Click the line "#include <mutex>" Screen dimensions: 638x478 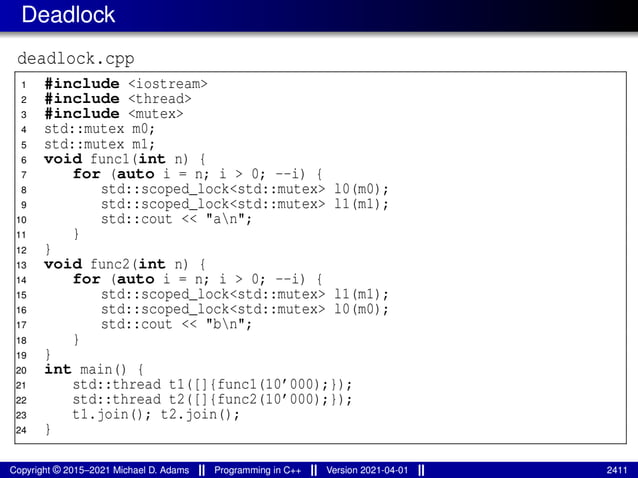114,114
